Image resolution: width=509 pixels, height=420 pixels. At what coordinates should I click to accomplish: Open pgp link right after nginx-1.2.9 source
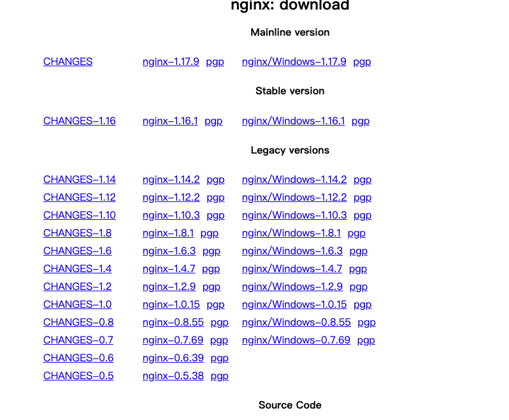(211, 287)
